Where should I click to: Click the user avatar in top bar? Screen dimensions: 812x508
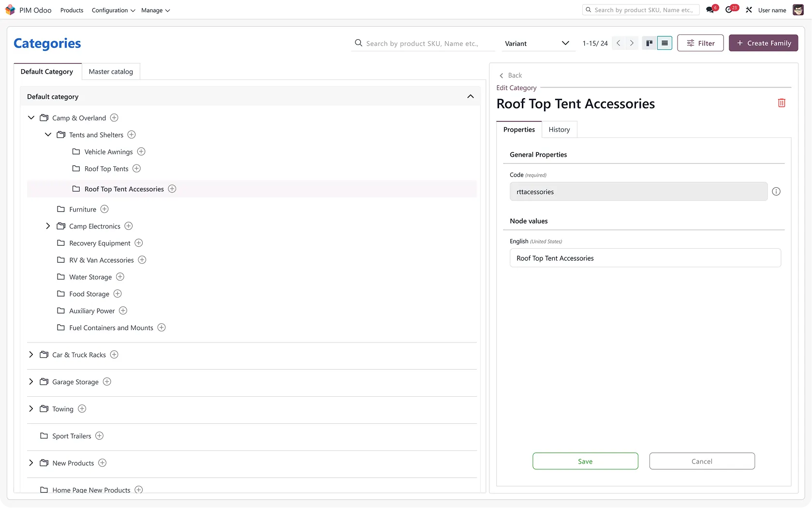point(798,10)
